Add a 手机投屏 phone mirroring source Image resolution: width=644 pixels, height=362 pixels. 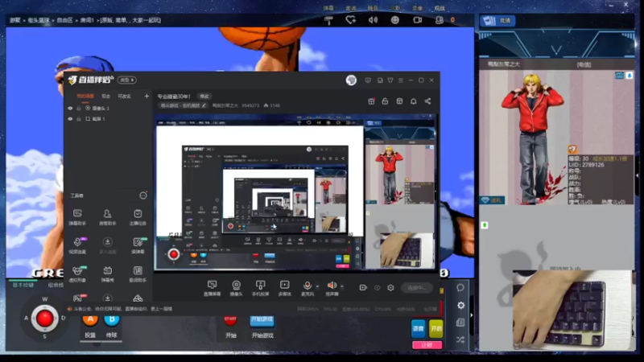point(260,288)
